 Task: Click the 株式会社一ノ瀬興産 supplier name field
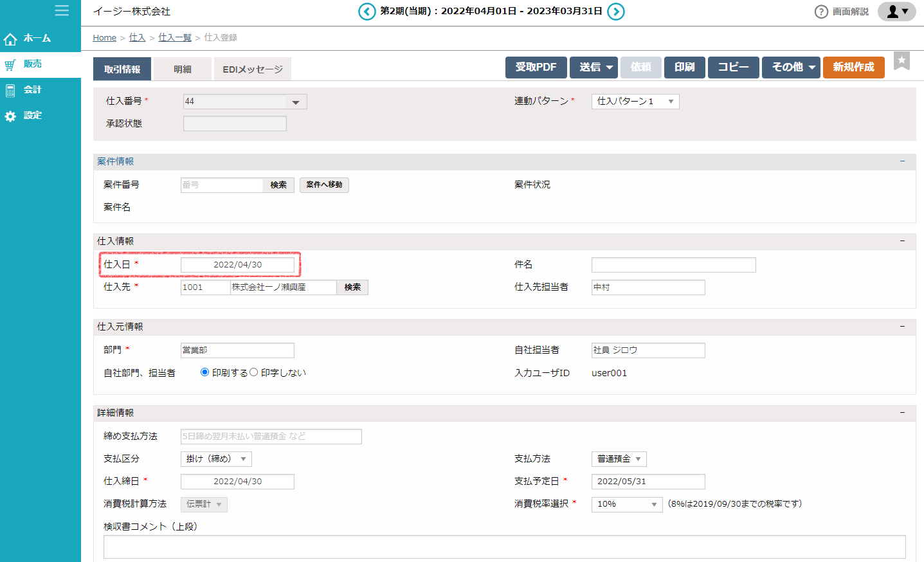(283, 287)
